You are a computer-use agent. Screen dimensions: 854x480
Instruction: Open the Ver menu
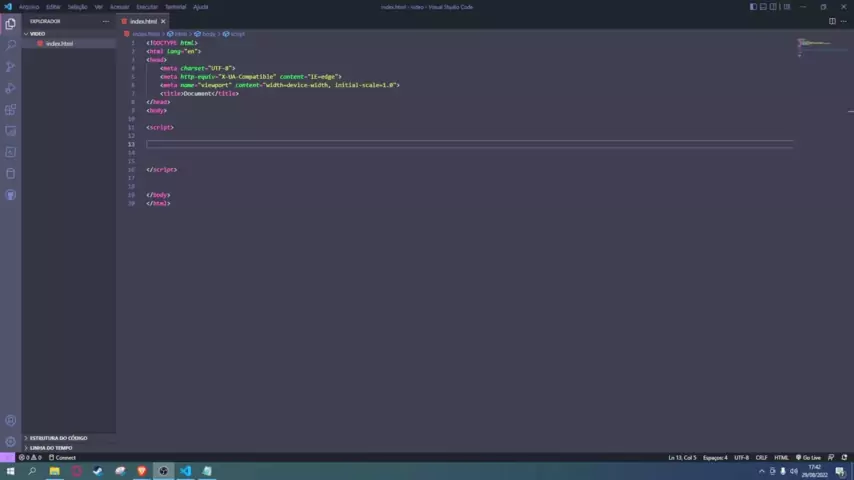click(99, 7)
